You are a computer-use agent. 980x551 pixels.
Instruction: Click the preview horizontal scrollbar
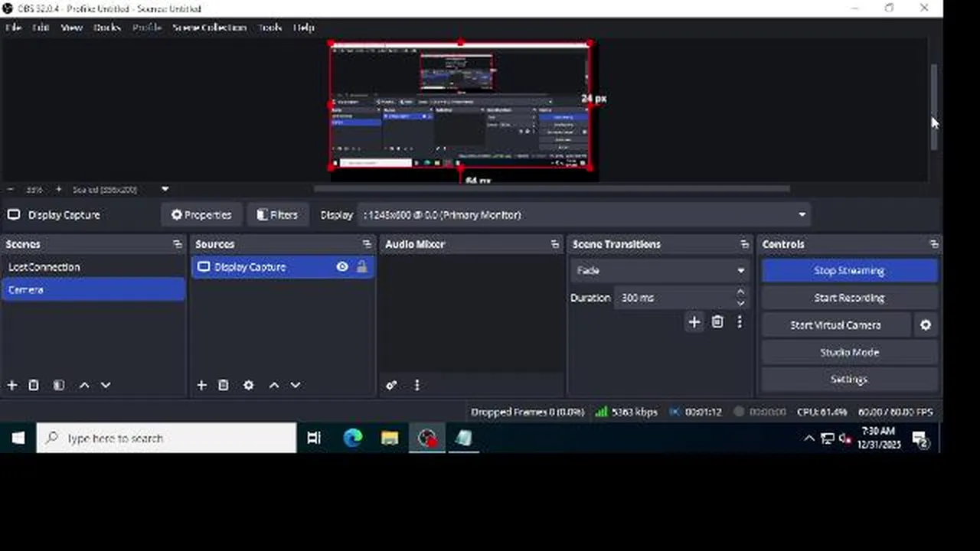point(551,189)
